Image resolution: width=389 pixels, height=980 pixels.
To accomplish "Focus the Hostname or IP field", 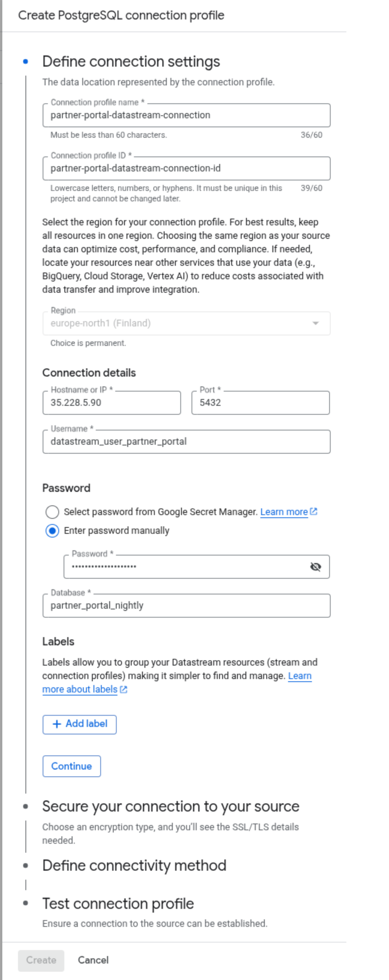I will pos(111,403).
